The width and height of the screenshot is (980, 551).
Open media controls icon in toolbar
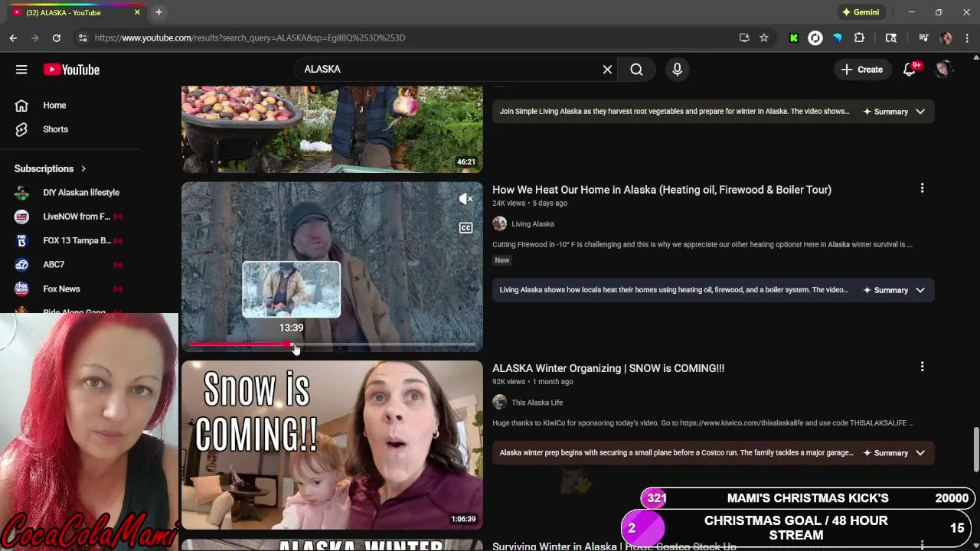[923, 37]
